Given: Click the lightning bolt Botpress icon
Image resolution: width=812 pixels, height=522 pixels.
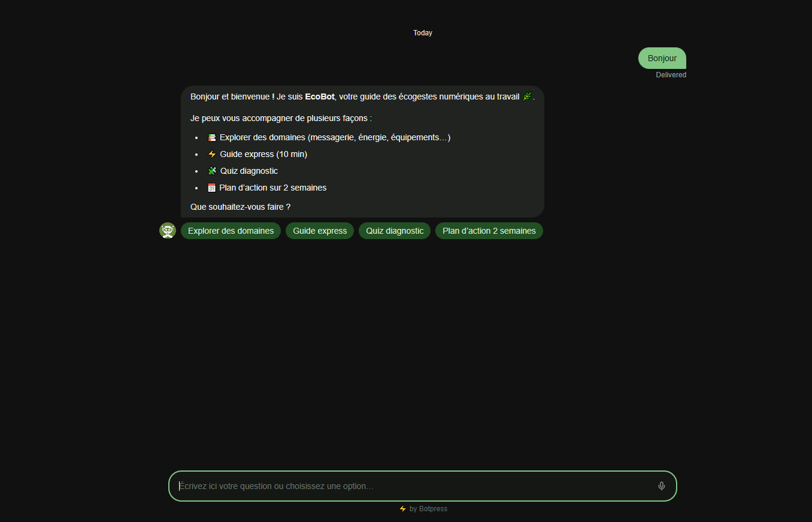Looking at the screenshot, I should (x=402, y=509).
